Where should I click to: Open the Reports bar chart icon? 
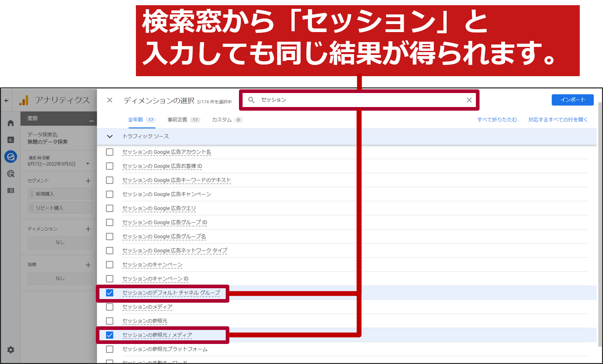click(11, 140)
